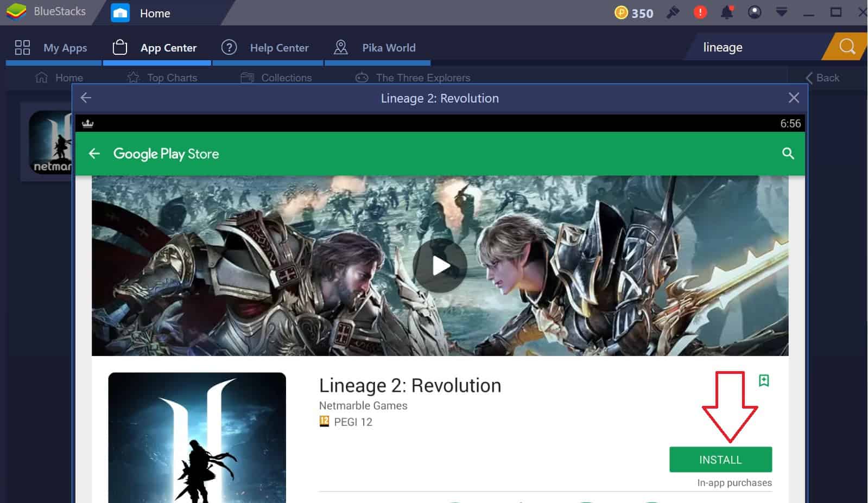The image size is (868, 503).
Task: Click the Help Center question mark icon
Action: click(229, 47)
